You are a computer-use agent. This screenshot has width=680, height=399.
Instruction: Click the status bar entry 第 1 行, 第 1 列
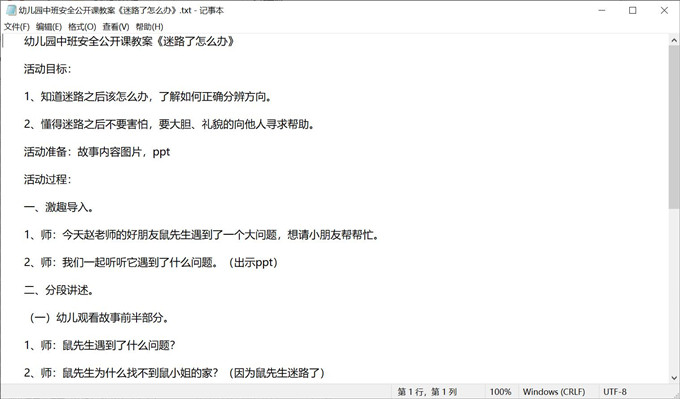pos(427,392)
